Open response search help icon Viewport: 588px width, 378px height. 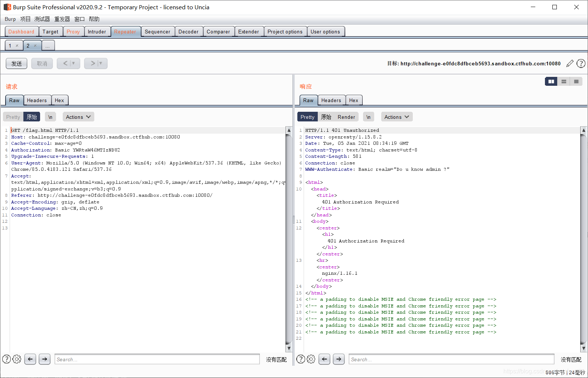[301, 359]
